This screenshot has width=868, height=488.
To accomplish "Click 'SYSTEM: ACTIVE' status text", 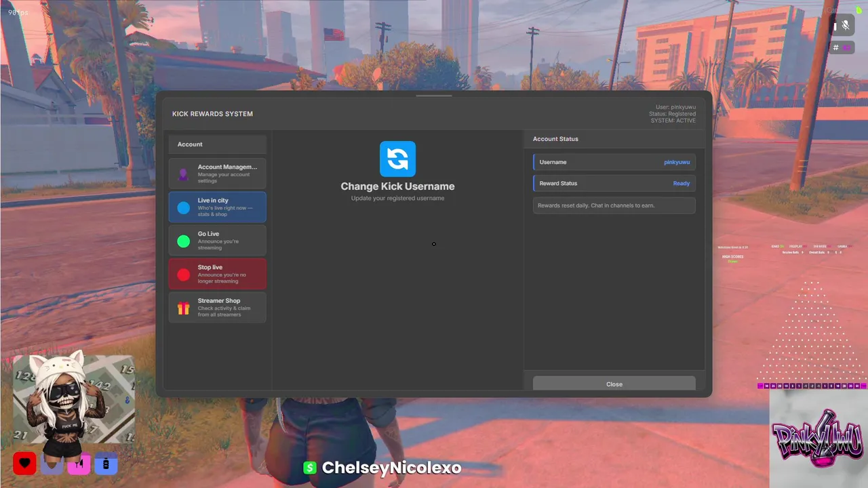I will [673, 120].
